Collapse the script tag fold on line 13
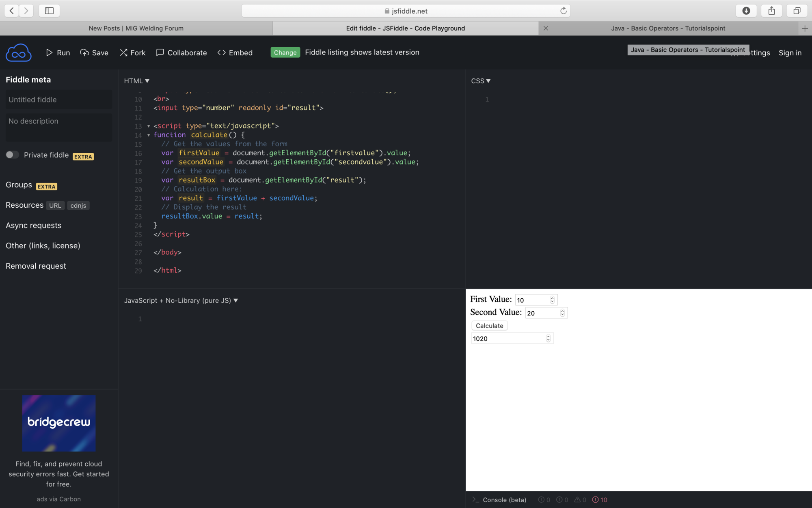 [x=149, y=126]
